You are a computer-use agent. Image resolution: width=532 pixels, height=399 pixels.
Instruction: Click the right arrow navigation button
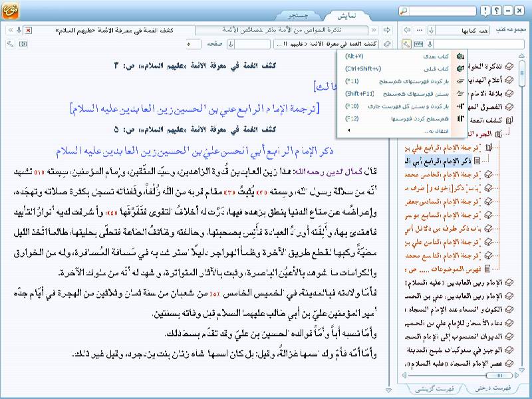point(386,30)
